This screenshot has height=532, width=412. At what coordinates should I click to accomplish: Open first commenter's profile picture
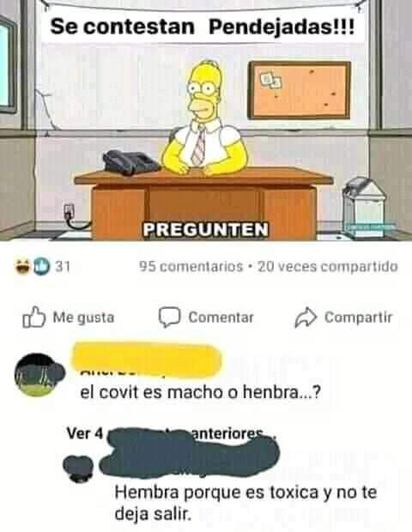click(39, 375)
